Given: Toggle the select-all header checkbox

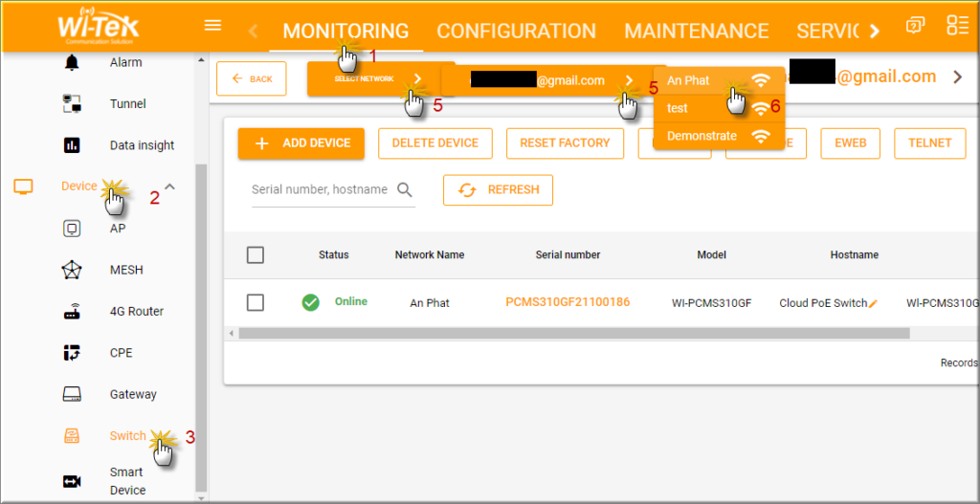Looking at the screenshot, I should pos(256,255).
